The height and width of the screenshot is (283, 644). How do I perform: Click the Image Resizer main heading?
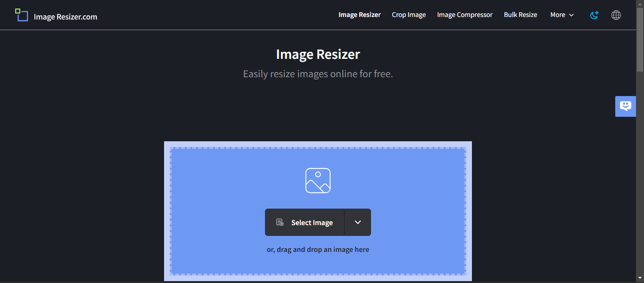point(318,54)
